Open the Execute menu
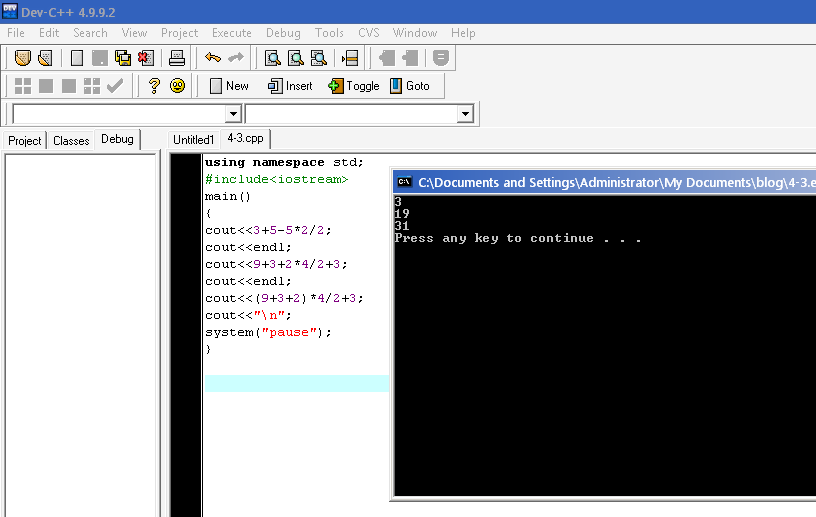Screen dimensions: 816x517 [232, 33]
